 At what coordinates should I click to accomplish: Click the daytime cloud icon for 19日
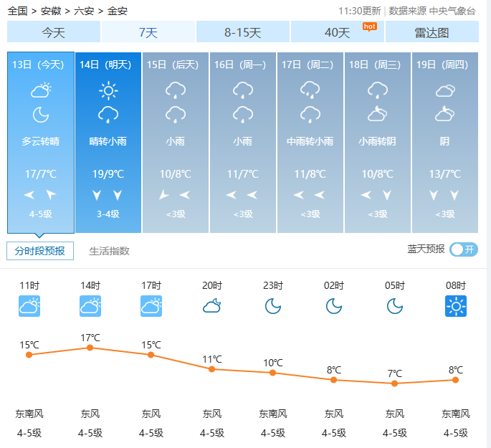click(445, 90)
